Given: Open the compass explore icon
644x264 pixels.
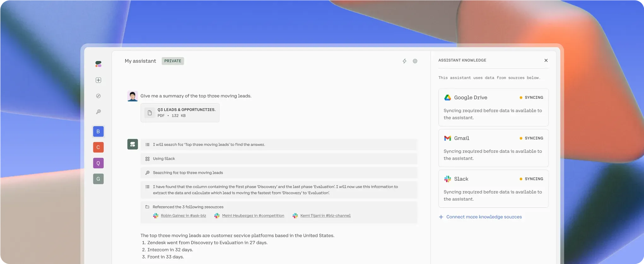Looking at the screenshot, I should (98, 96).
